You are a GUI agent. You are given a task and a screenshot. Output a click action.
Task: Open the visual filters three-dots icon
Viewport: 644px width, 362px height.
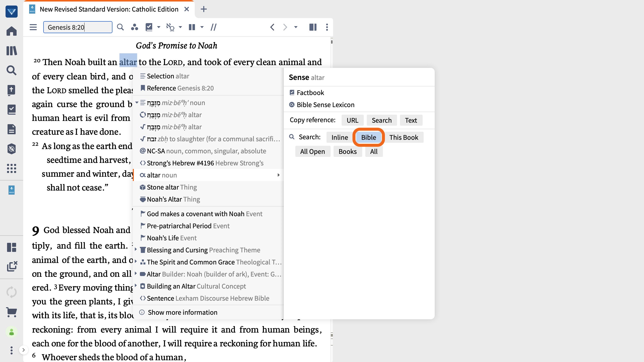135,27
